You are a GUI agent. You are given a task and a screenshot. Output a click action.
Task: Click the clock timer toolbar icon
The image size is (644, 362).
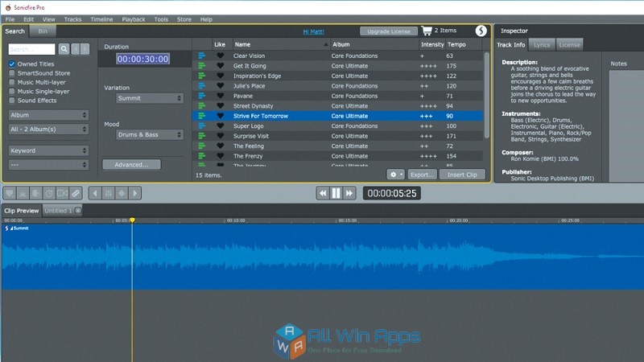tap(49, 193)
